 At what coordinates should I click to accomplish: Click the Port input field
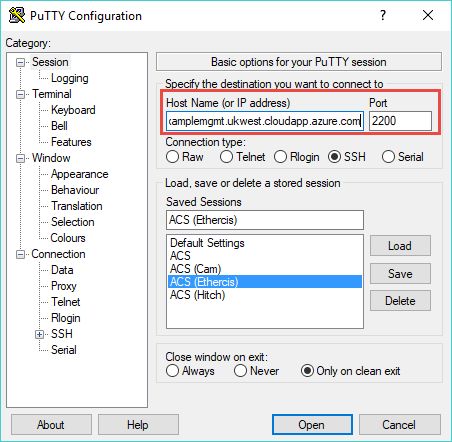(400, 121)
